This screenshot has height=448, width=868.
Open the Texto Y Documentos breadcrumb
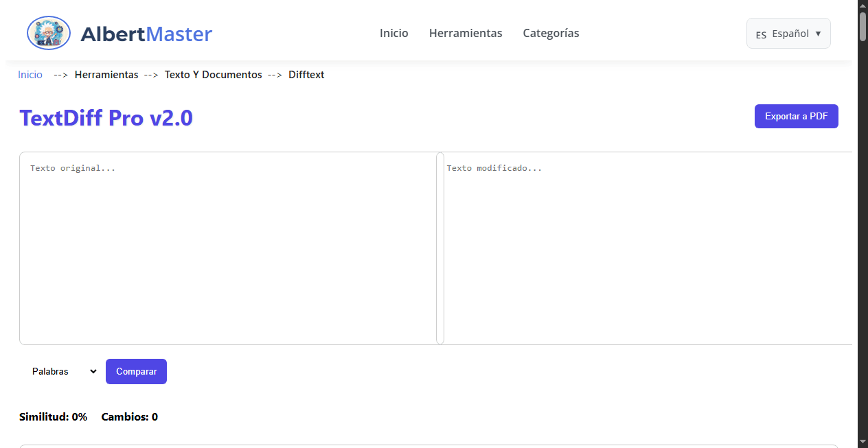coord(213,74)
